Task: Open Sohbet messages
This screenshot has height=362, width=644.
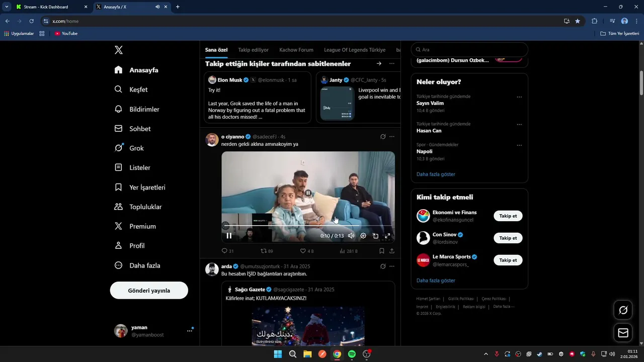Action: point(133,129)
